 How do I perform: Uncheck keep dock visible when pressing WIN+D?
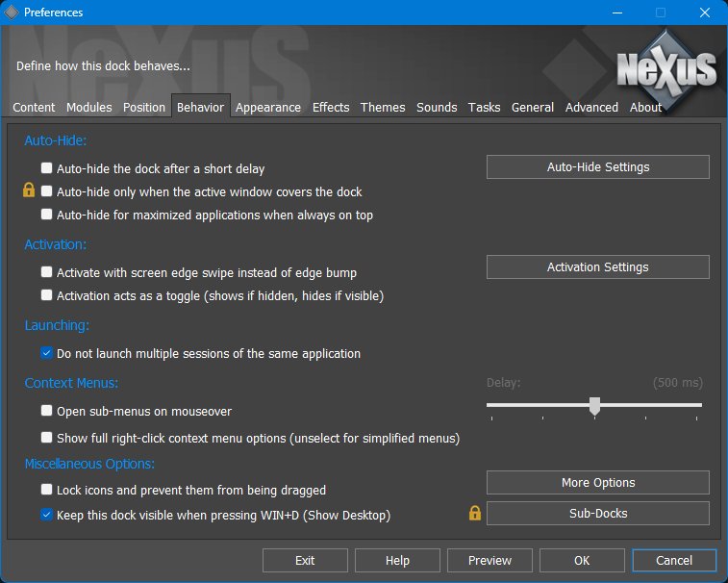(46, 515)
